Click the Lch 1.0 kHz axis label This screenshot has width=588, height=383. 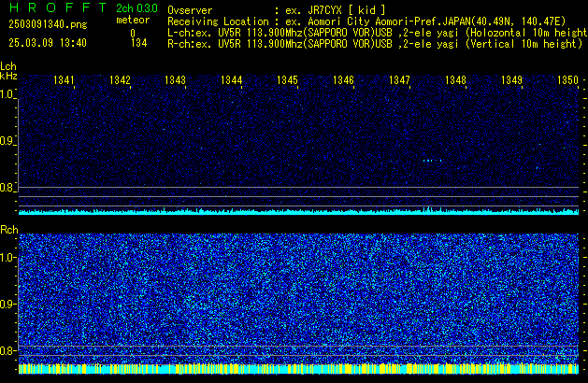[x=7, y=94]
